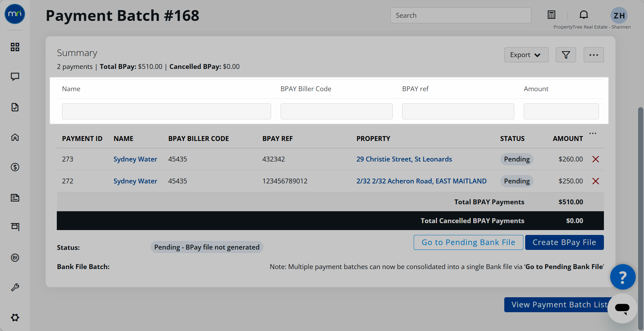Open 29 Christie Street, St Leonards property
644x331 pixels.
click(404, 159)
